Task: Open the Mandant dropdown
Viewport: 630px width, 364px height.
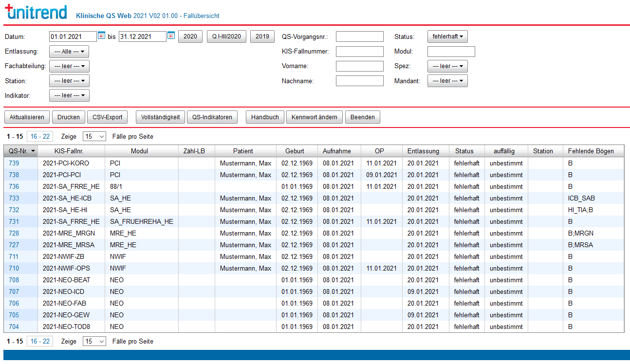Action: coord(447,81)
